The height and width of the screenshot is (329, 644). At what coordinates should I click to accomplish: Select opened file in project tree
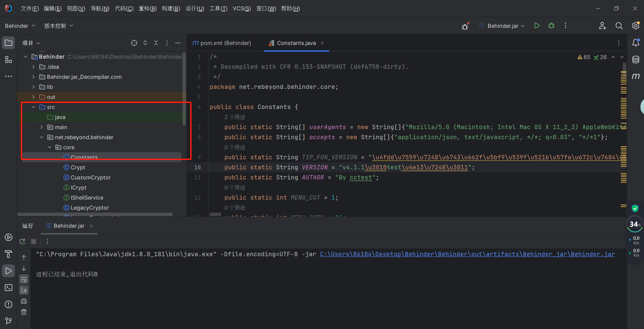pos(134,43)
